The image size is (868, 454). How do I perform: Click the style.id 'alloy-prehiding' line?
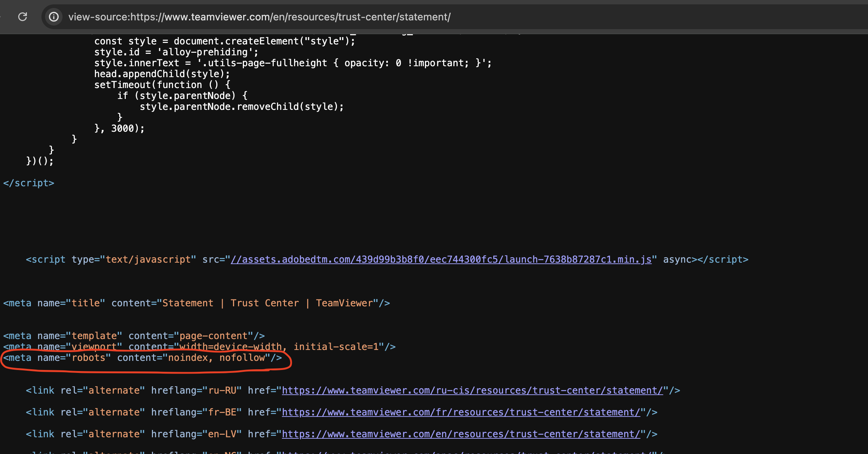click(176, 52)
